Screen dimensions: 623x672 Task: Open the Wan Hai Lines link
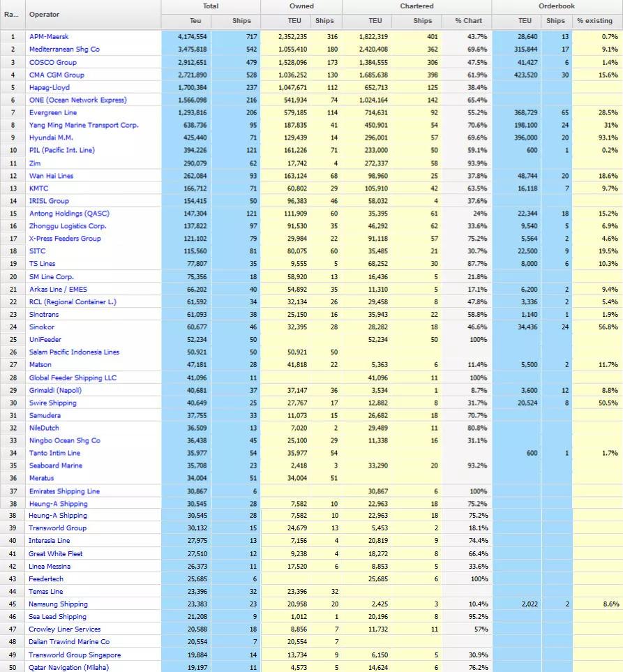51,176
